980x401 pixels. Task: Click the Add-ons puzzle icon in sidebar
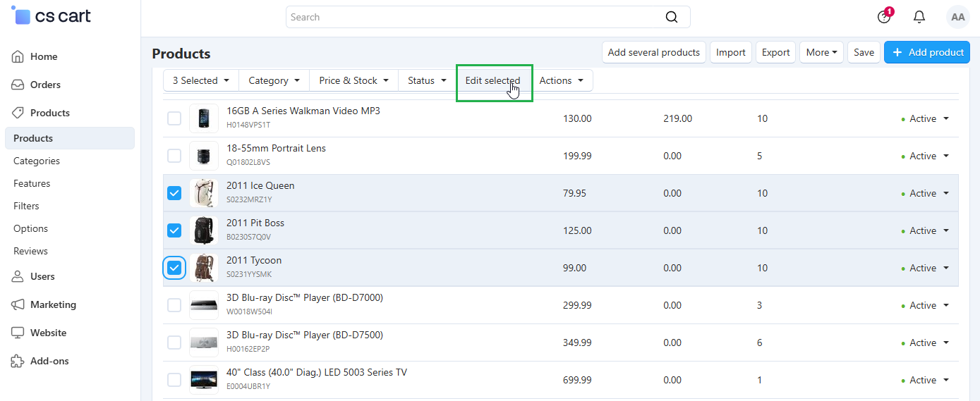18,361
